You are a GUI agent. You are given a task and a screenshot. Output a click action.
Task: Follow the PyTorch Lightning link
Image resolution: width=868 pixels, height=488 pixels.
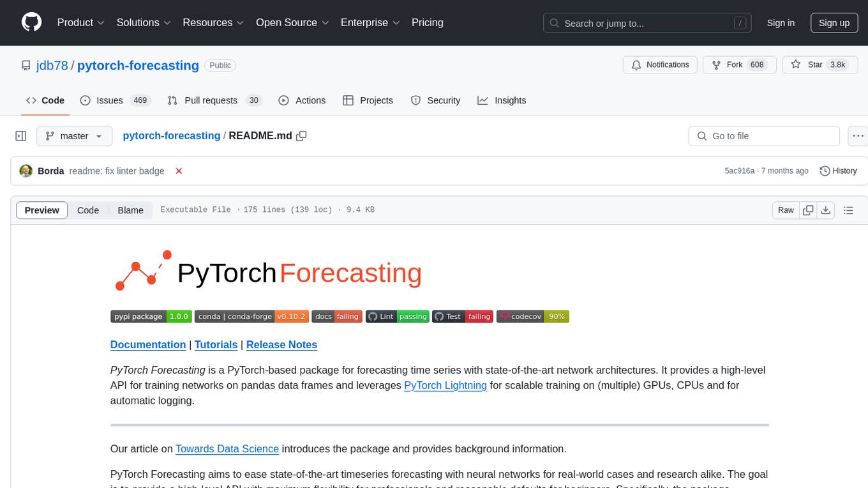click(x=445, y=385)
